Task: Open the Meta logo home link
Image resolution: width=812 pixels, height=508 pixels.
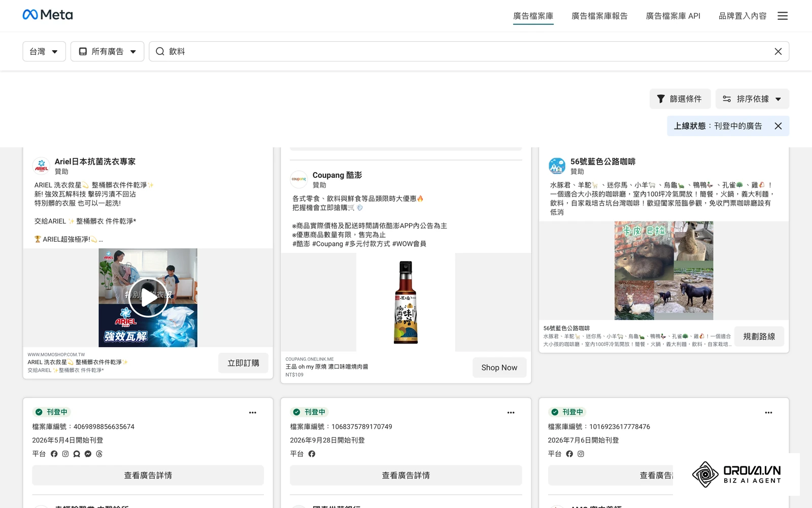Action: (48, 15)
